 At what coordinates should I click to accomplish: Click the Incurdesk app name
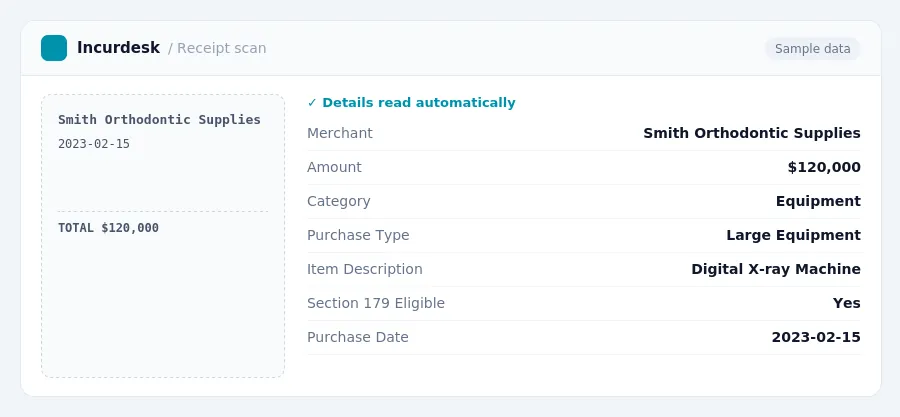click(x=118, y=48)
